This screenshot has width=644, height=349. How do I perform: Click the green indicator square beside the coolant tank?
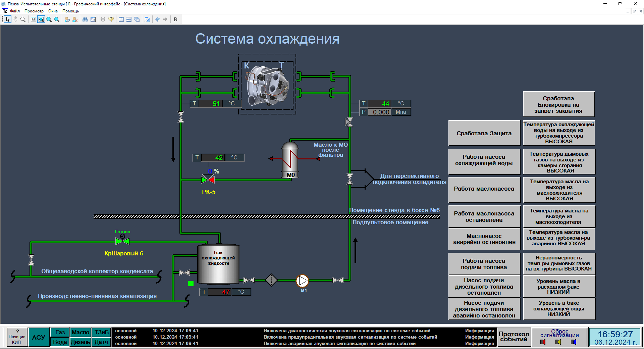click(191, 284)
